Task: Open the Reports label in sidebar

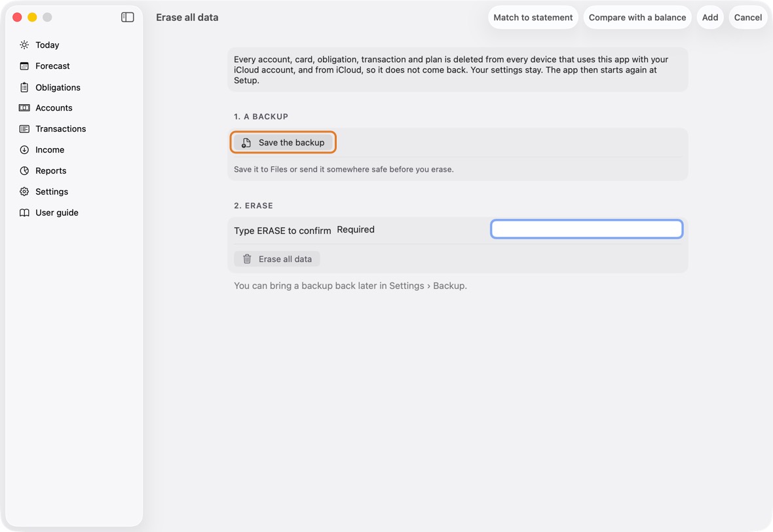Action: click(x=51, y=170)
